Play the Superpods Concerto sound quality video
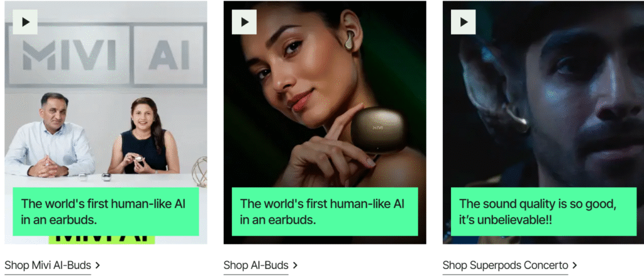 (x=464, y=22)
